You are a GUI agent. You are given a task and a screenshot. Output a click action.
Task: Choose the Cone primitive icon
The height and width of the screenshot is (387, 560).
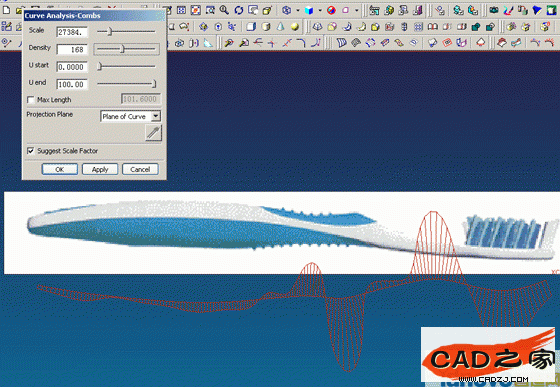(x=280, y=27)
